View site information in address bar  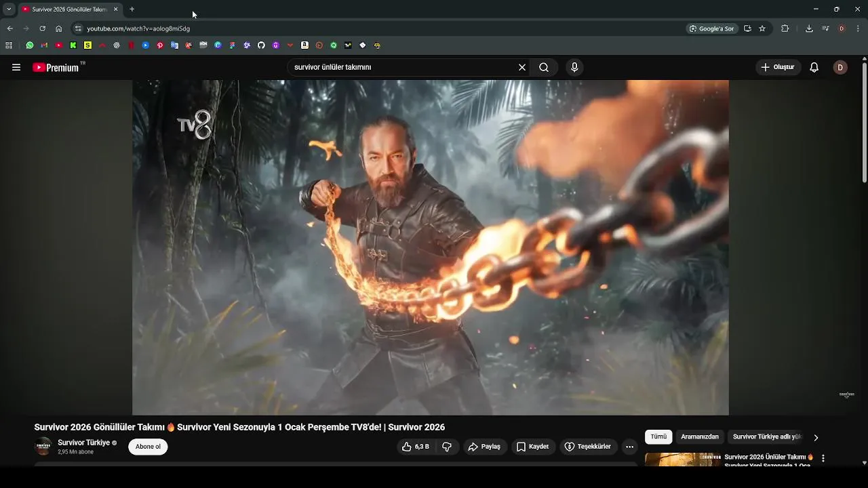coord(78,28)
